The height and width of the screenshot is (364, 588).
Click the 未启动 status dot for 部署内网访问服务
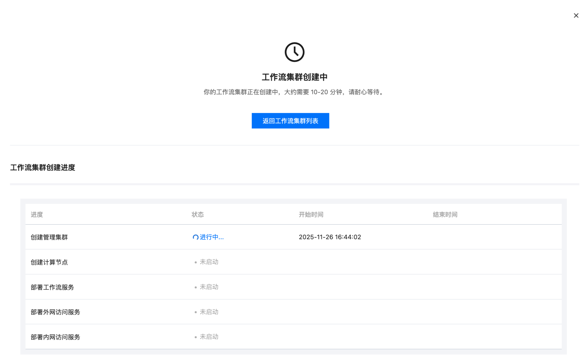pos(195,337)
